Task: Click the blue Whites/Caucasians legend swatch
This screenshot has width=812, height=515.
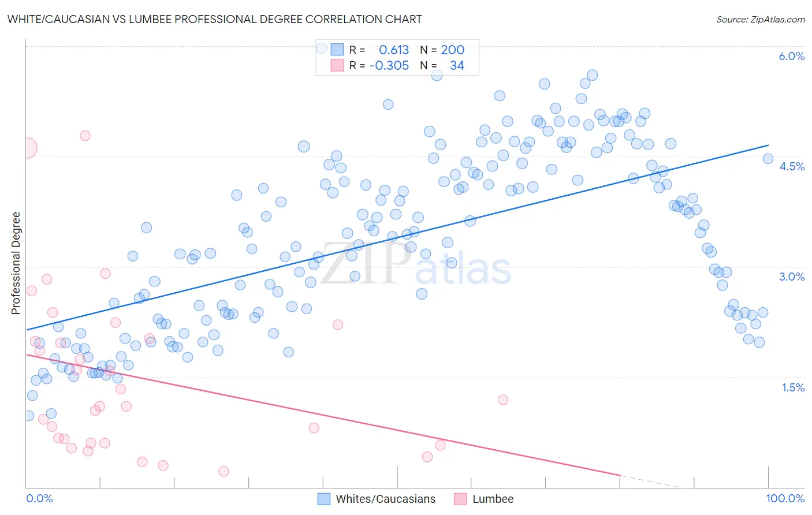Action: click(x=324, y=499)
